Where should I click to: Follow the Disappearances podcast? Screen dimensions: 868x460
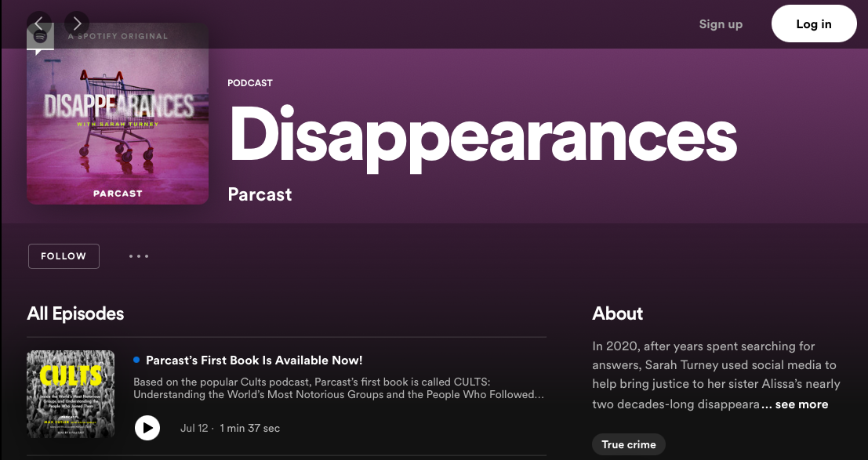click(x=64, y=256)
